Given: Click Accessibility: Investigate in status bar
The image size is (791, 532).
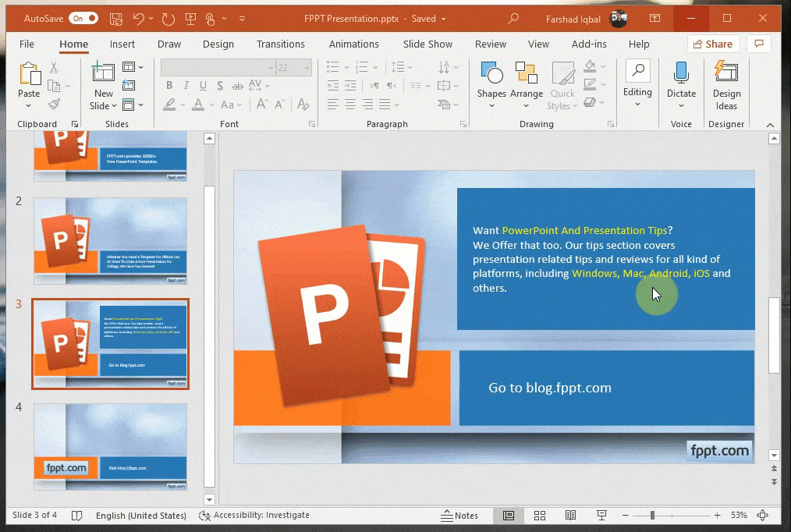Looking at the screenshot, I should pos(254,516).
